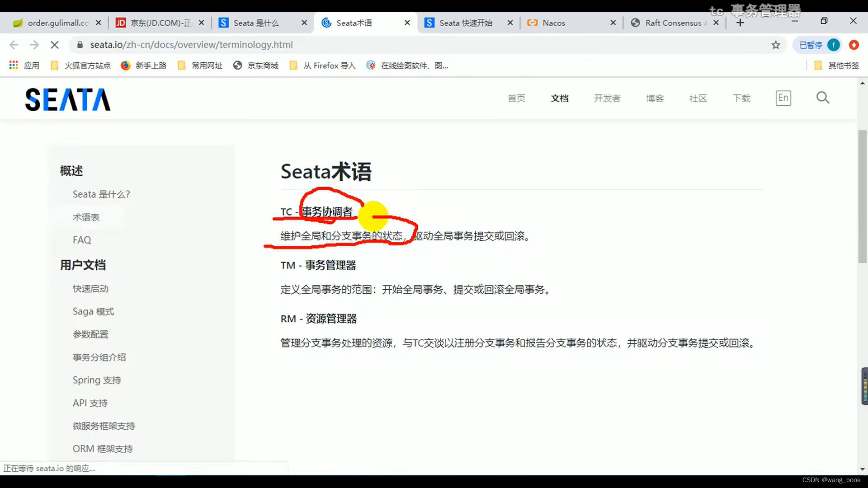Go forward with the browser forward arrow
Screen dimensions: 868x488
click(34, 45)
